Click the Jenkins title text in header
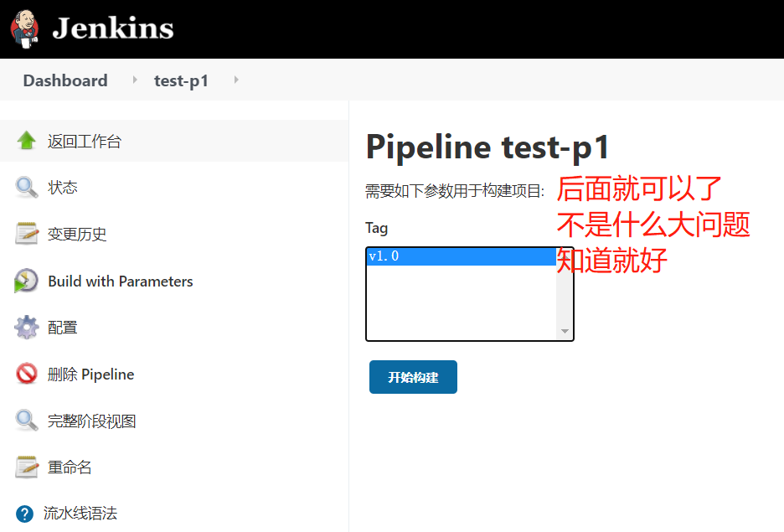This screenshot has height=532, width=784. click(x=113, y=28)
